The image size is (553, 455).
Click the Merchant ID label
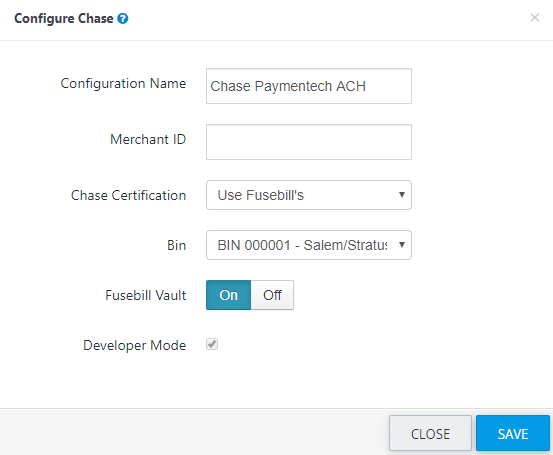tap(148, 139)
